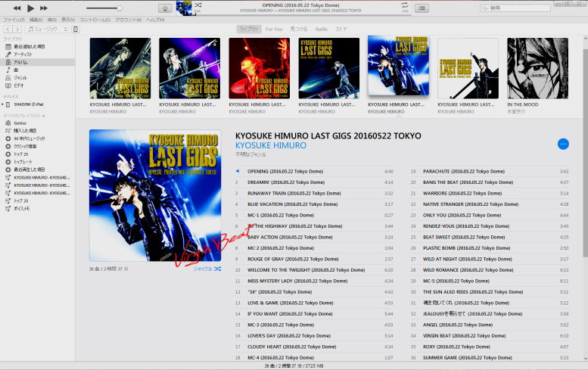Image resolution: width=588 pixels, height=370 pixels.
Task: Collapse the すべてのプレイリスト section chevron
Action: click(x=43, y=116)
